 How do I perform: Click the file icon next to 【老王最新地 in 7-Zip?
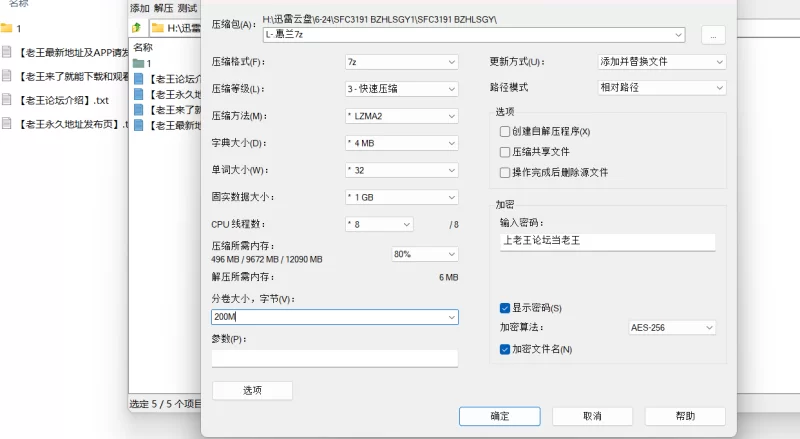pyautogui.click(x=139, y=125)
